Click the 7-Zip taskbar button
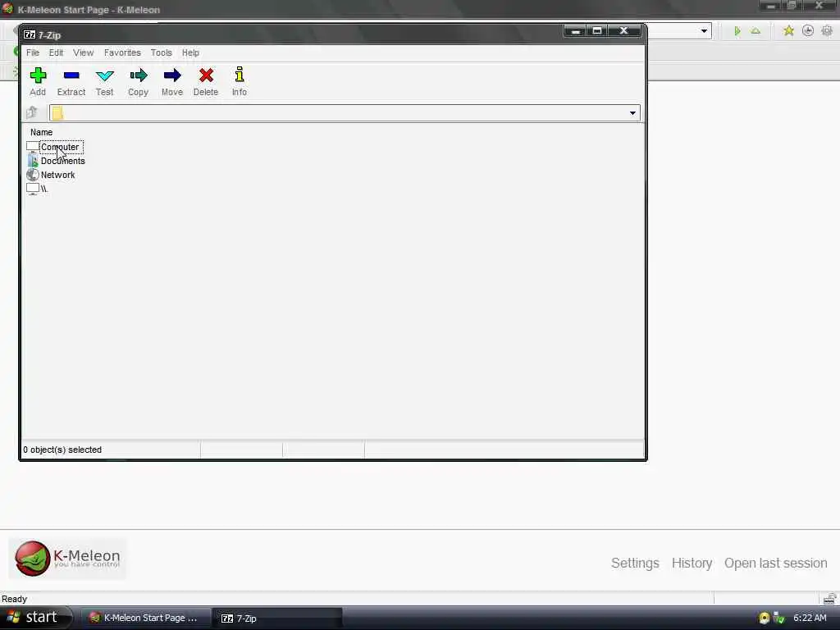The image size is (840, 630). (276, 618)
